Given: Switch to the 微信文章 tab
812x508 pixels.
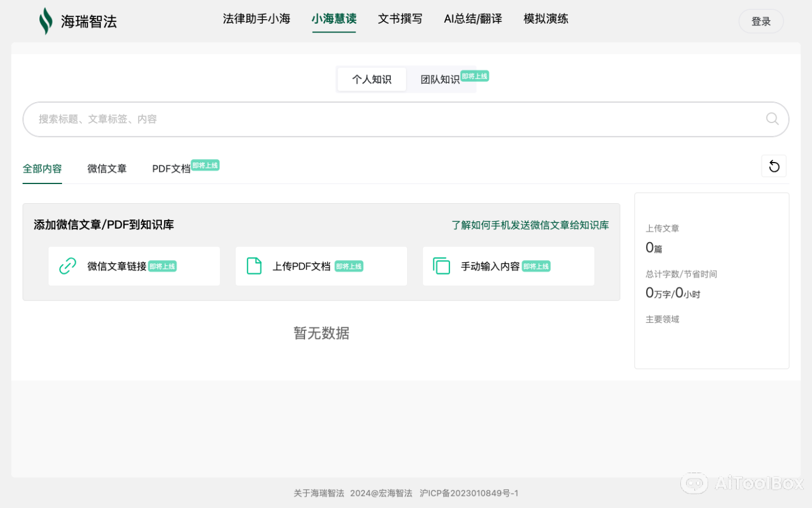Looking at the screenshot, I should (x=107, y=168).
